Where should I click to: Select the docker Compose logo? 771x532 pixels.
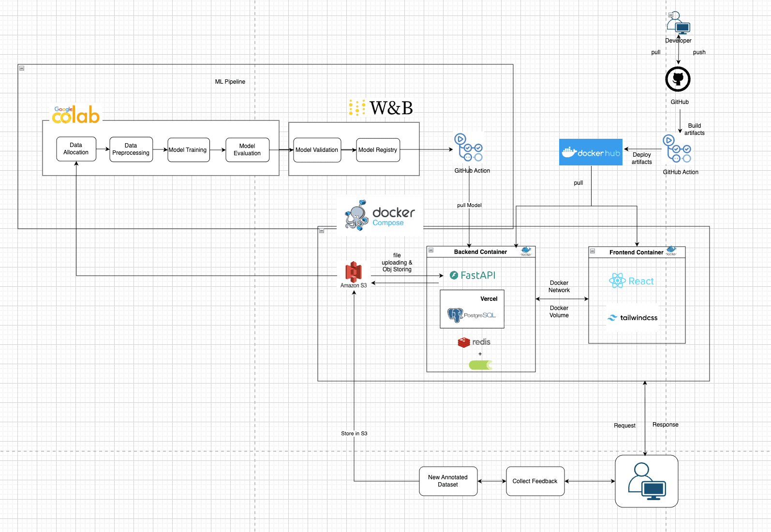pyautogui.click(x=380, y=215)
